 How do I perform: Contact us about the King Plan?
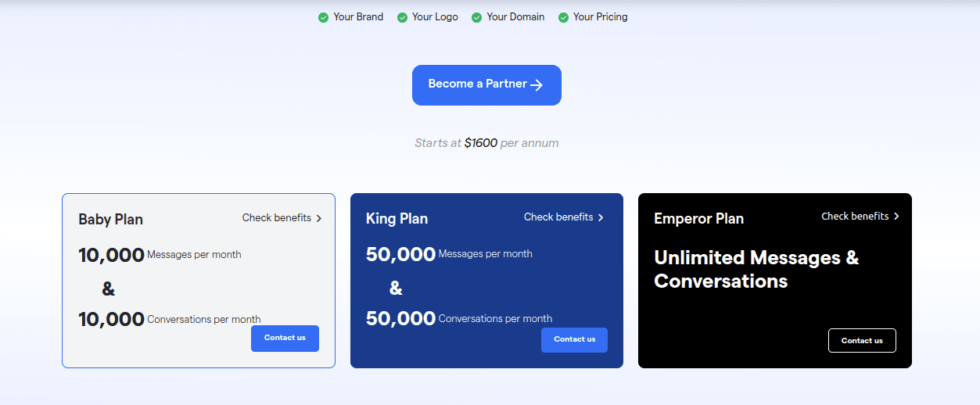pos(574,339)
